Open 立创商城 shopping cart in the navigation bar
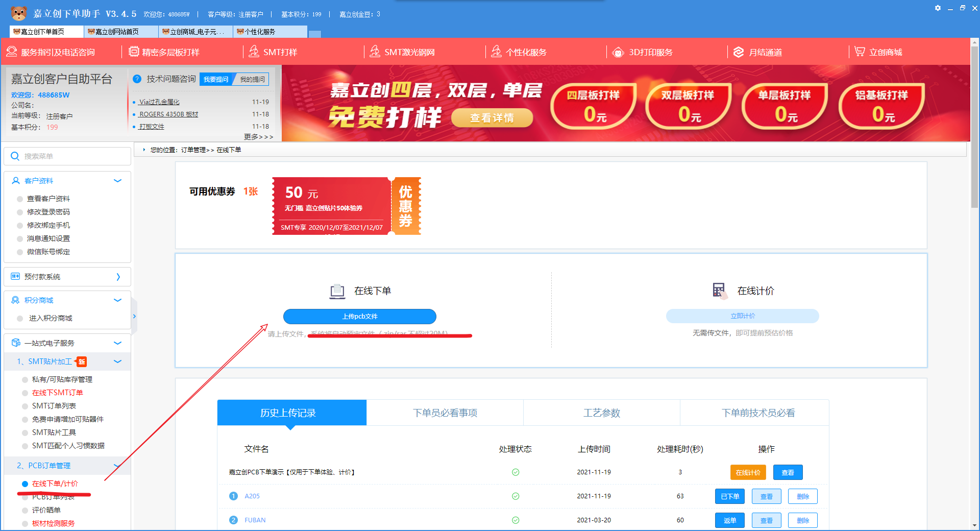Viewport: 980px width, 531px height. tap(878, 52)
